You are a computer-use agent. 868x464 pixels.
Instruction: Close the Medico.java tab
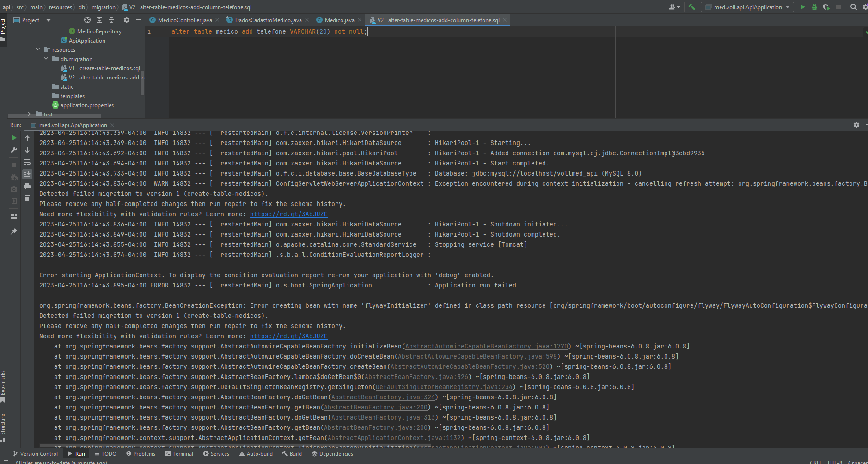click(x=360, y=20)
